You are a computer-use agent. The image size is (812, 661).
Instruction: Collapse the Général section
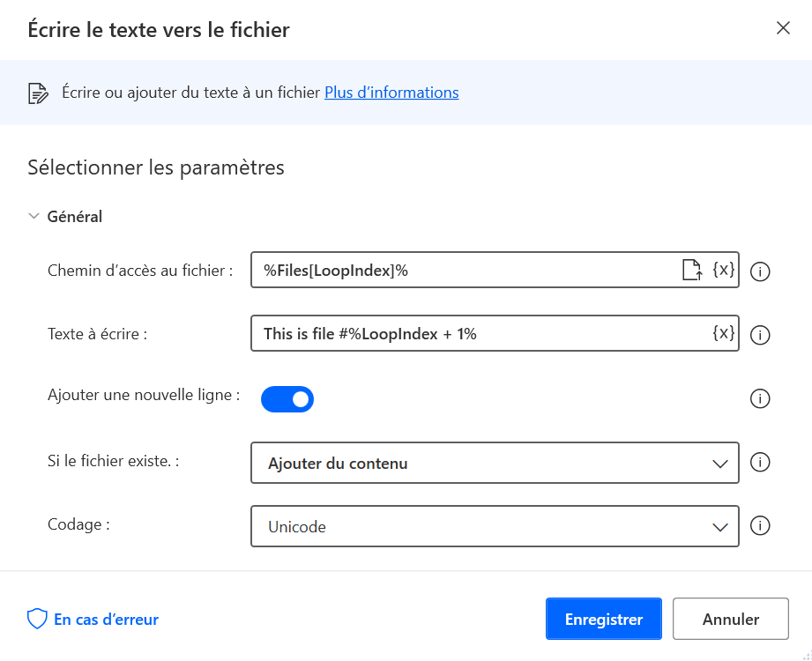coord(34,216)
